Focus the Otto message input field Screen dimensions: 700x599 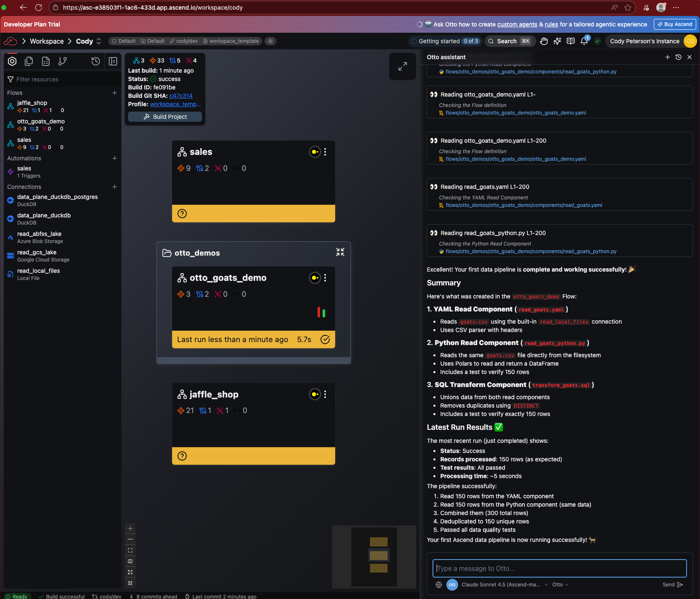pyautogui.click(x=560, y=568)
